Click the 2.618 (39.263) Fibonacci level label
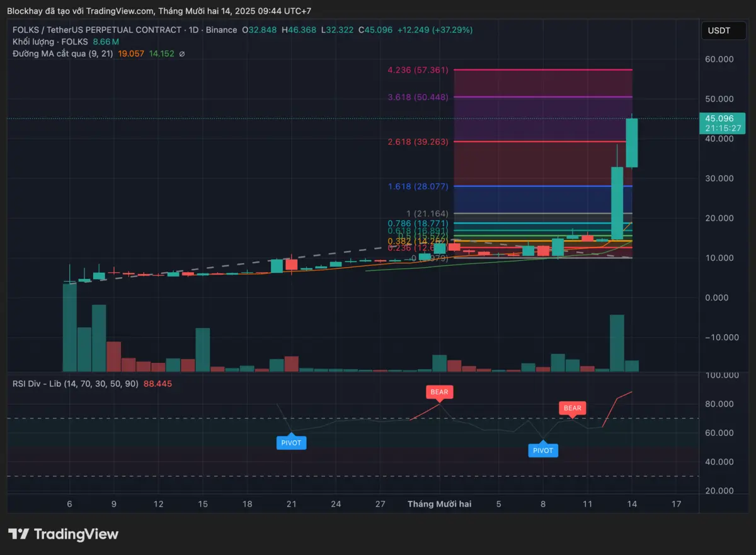Viewport: 756px width, 555px height. pyautogui.click(x=418, y=142)
